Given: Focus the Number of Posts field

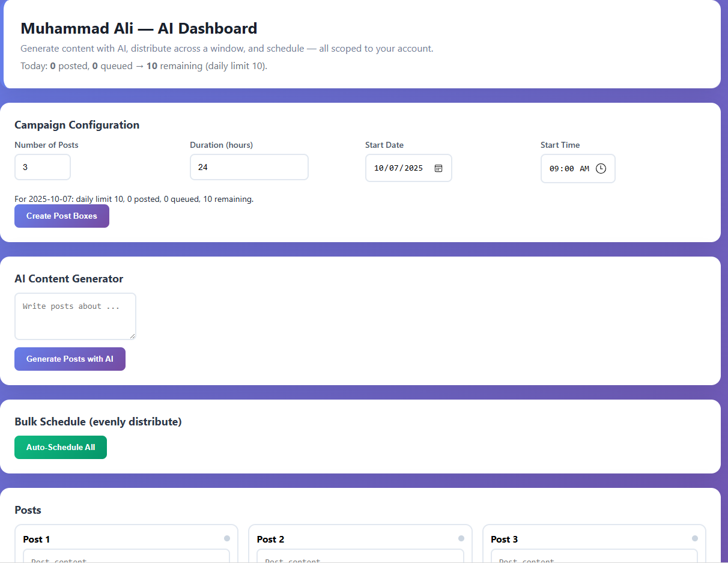Looking at the screenshot, I should pos(42,167).
